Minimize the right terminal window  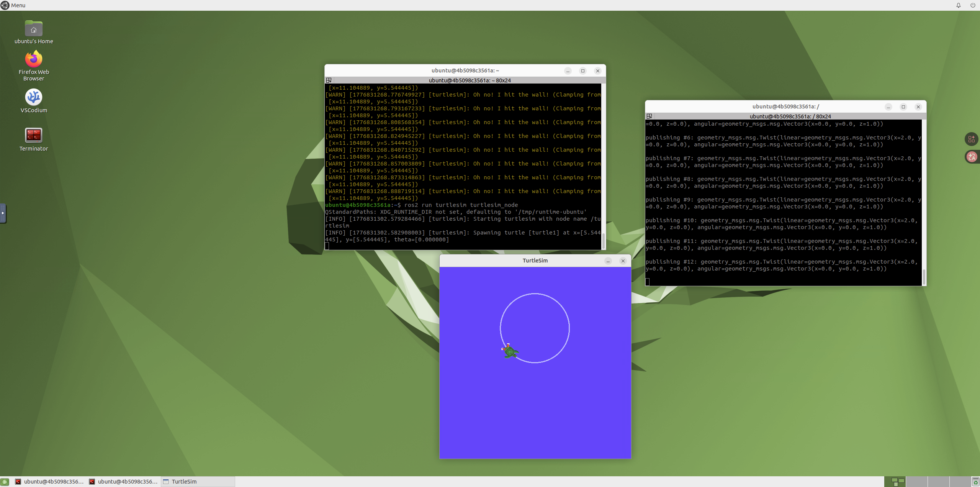click(x=888, y=107)
